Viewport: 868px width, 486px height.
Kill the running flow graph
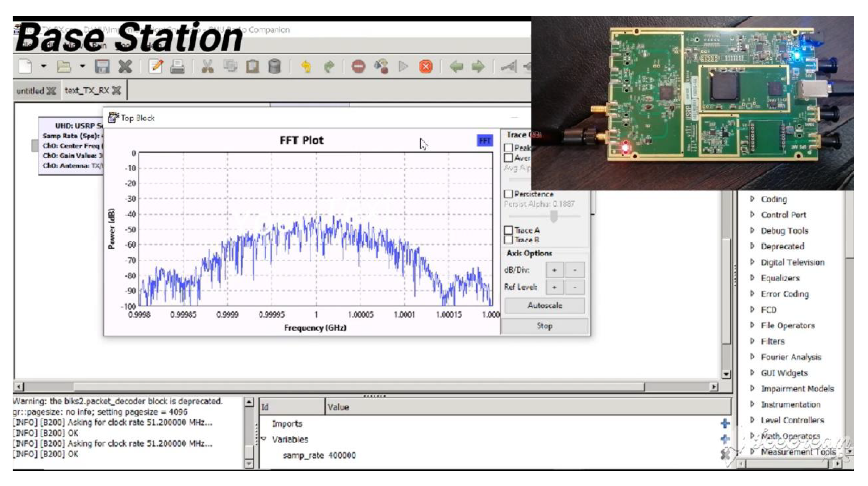point(425,66)
